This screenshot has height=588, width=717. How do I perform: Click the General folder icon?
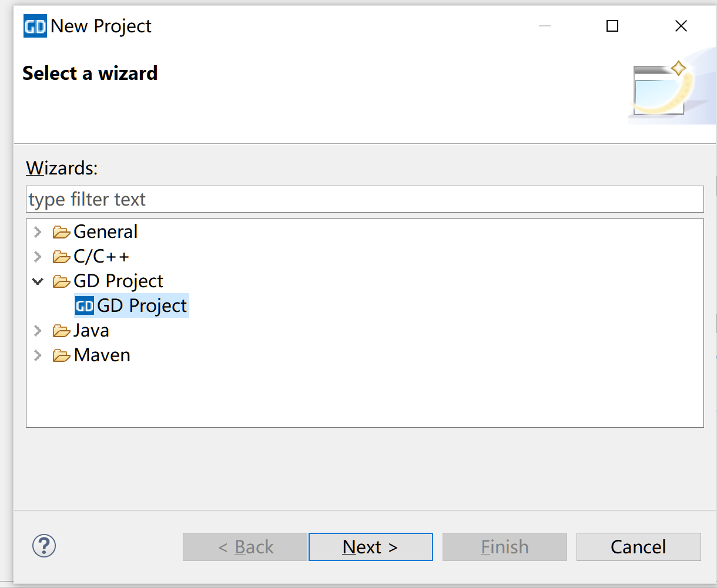[62, 232]
